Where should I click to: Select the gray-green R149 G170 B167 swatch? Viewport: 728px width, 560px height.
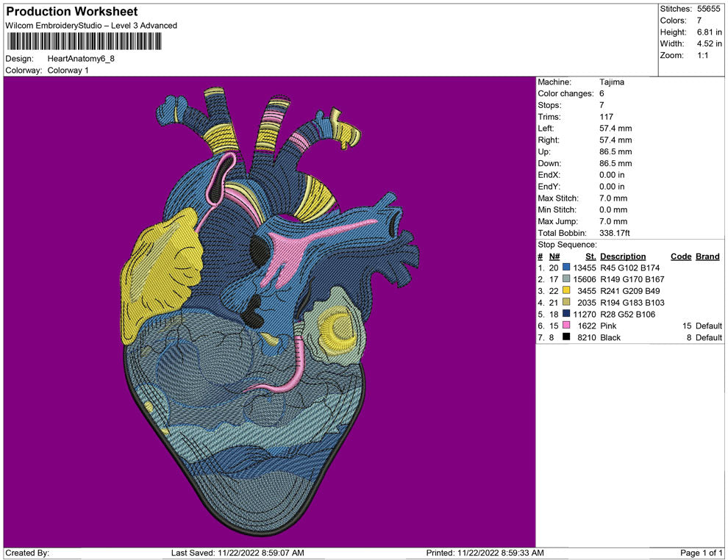click(566, 279)
